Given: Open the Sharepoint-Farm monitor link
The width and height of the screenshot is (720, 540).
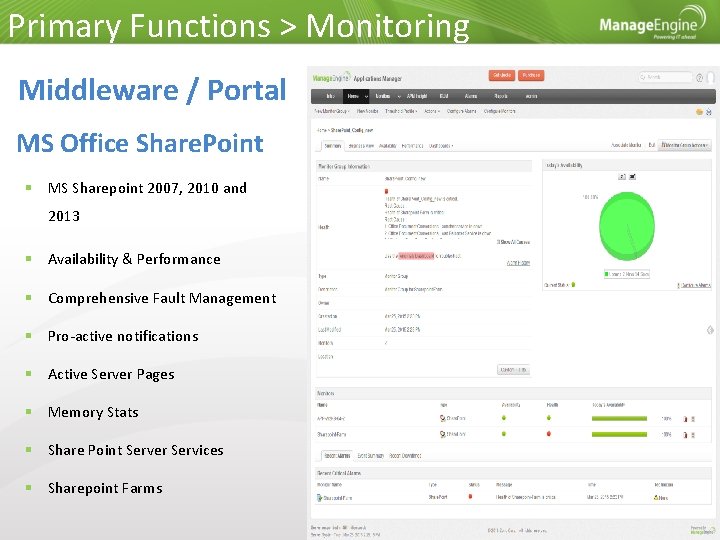Looking at the screenshot, I should click(x=332, y=434).
